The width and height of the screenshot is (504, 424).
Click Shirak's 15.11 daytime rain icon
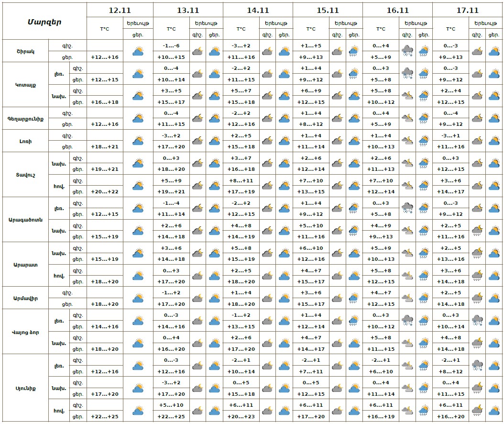click(x=354, y=51)
